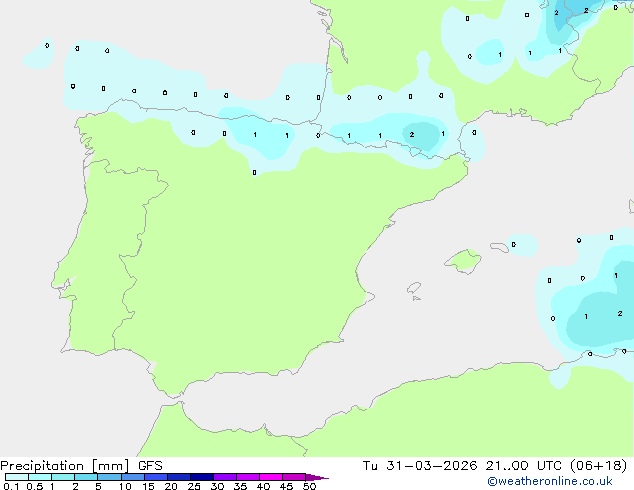634x490 pixels.
Task: Pick the 40–45 mm magenta legend swatch
Action: click(x=271, y=477)
